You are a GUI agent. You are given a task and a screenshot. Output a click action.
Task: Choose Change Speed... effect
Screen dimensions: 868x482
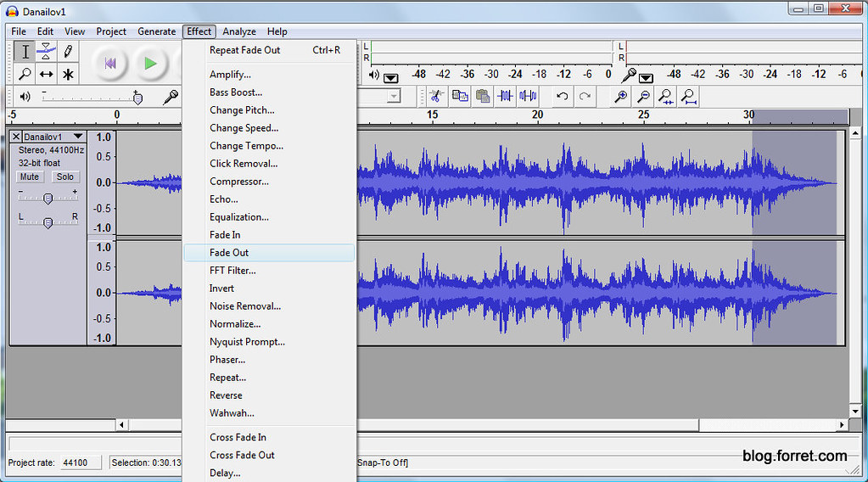click(269, 128)
